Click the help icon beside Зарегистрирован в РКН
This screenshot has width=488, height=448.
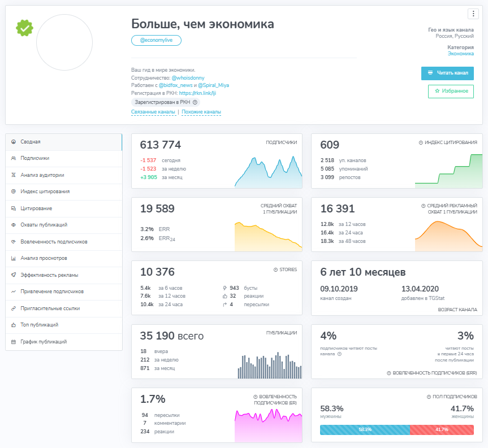pos(195,102)
